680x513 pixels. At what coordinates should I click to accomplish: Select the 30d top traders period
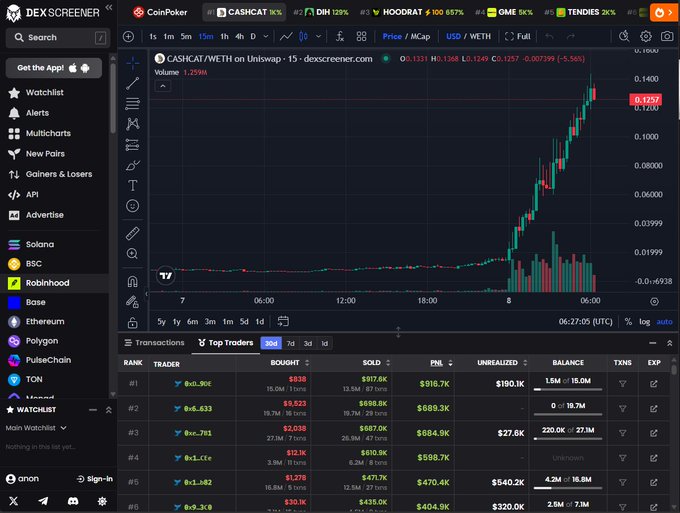tap(271, 343)
